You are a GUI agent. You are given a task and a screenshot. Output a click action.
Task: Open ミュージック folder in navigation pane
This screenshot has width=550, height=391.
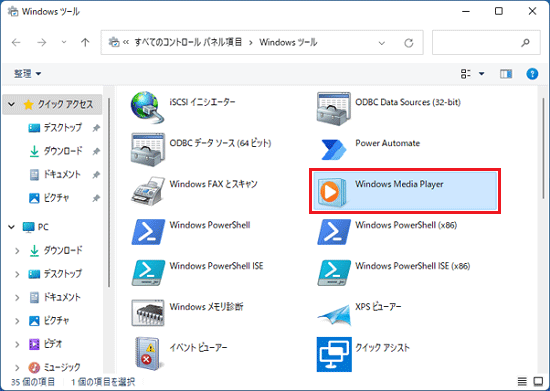click(x=54, y=368)
